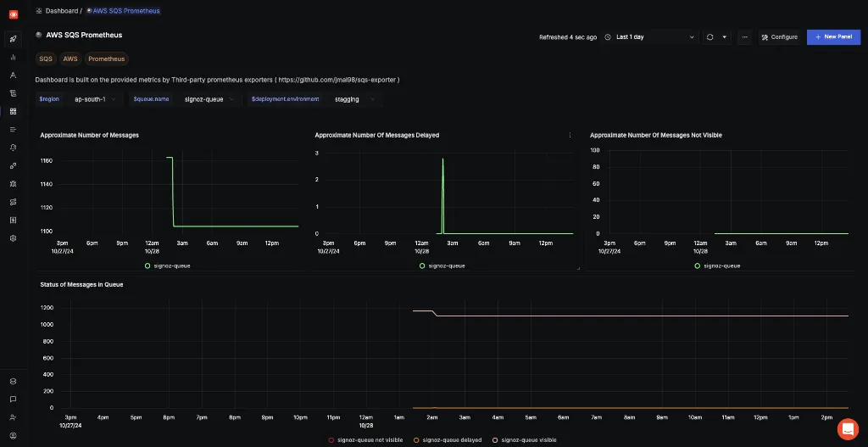
Task: Go to Dashboard breadcrumb link
Action: (60, 11)
